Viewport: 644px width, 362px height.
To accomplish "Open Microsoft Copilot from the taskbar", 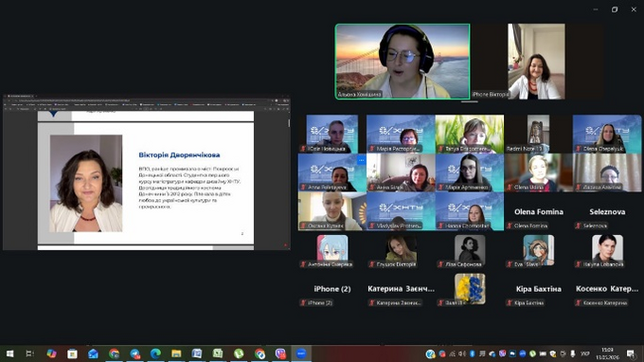I will [51, 353].
